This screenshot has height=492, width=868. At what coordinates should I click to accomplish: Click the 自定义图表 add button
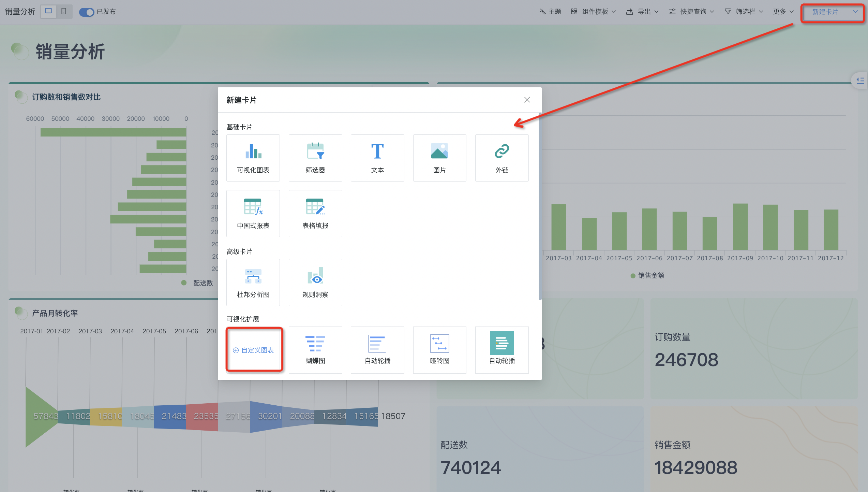pos(254,350)
